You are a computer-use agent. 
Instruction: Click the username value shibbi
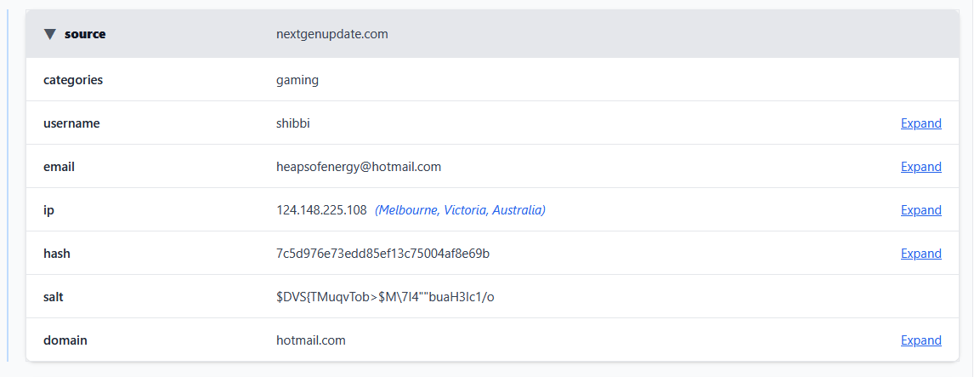(293, 123)
